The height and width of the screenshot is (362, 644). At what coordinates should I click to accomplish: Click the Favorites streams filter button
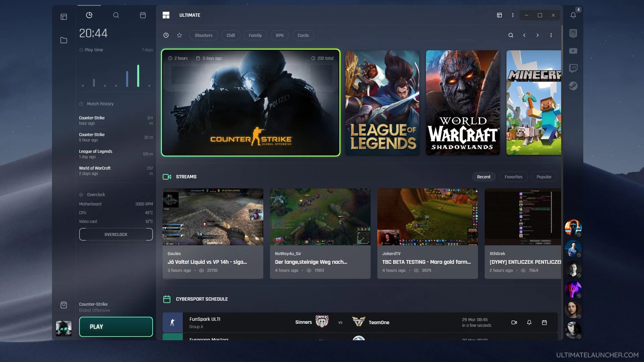tap(514, 176)
